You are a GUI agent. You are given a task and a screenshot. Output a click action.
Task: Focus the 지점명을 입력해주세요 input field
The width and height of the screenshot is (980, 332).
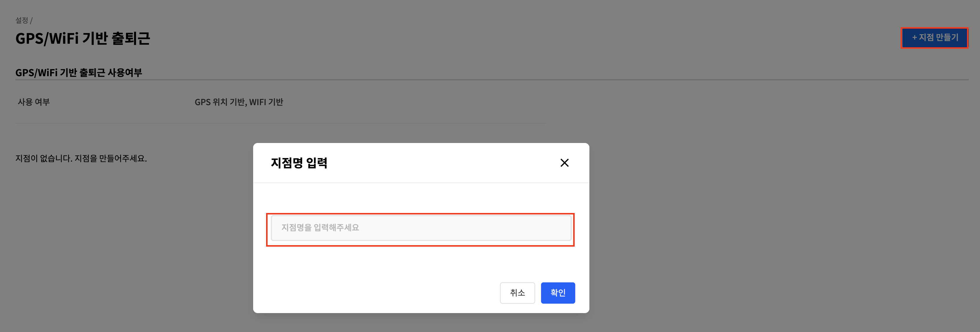point(421,228)
